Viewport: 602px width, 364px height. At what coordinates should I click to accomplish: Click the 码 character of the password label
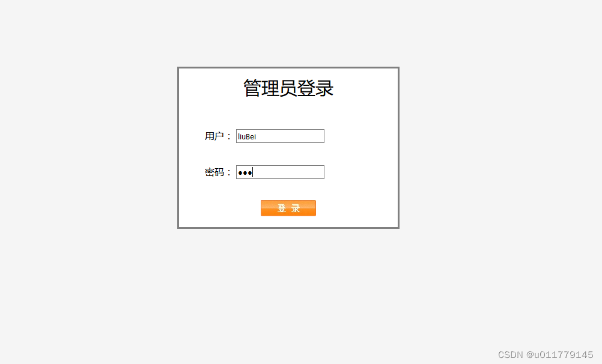click(219, 172)
